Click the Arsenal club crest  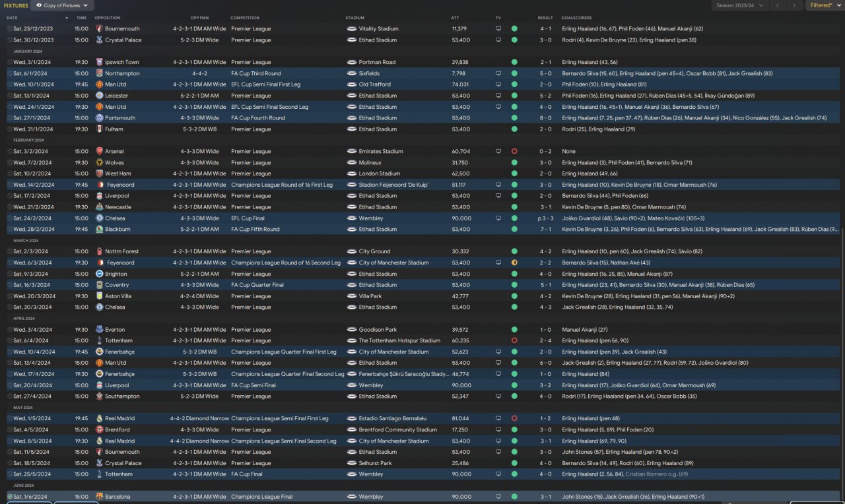[99, 151]
